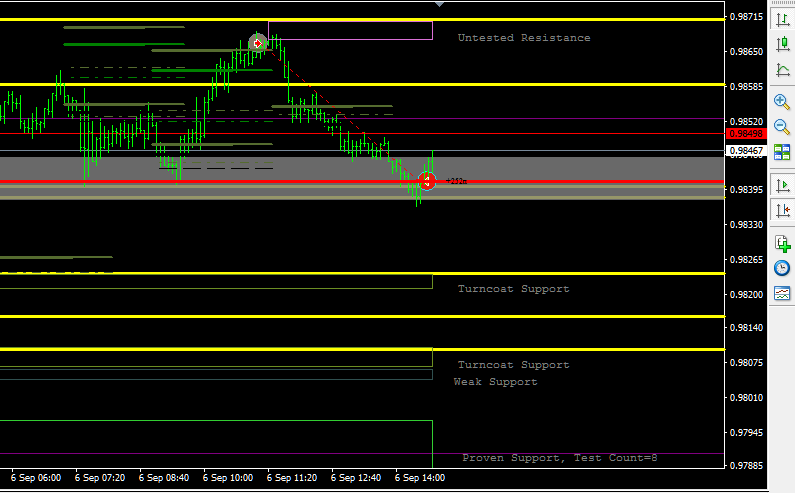Image resolution: width=795 pixels, height=493 pixels.
Task: Switch chart to candlesticks mode
Action: (x=782, y=44)
